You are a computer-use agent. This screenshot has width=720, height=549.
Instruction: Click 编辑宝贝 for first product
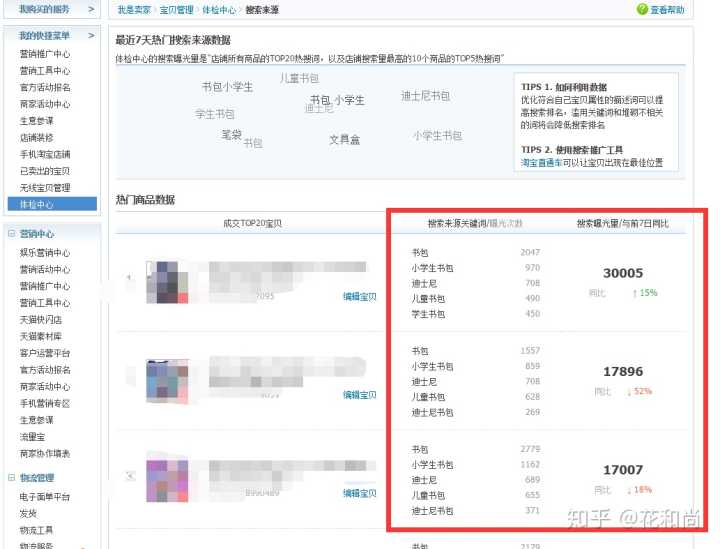tap(360, 297)
